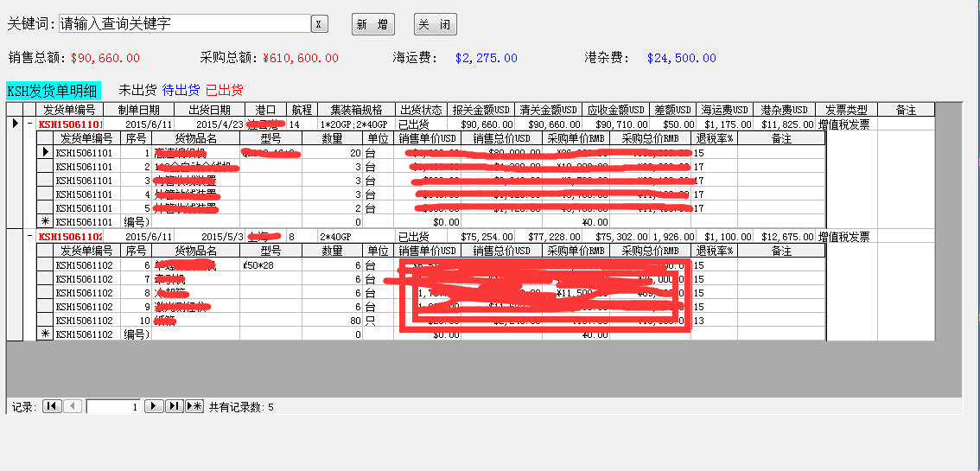This screenshot has height=471, width=980.
Task: Go to the previous record
Action: point(73,406)
